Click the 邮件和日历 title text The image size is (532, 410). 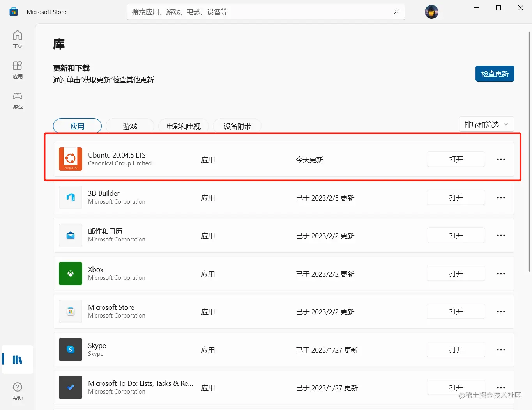(x=105, y=231)
